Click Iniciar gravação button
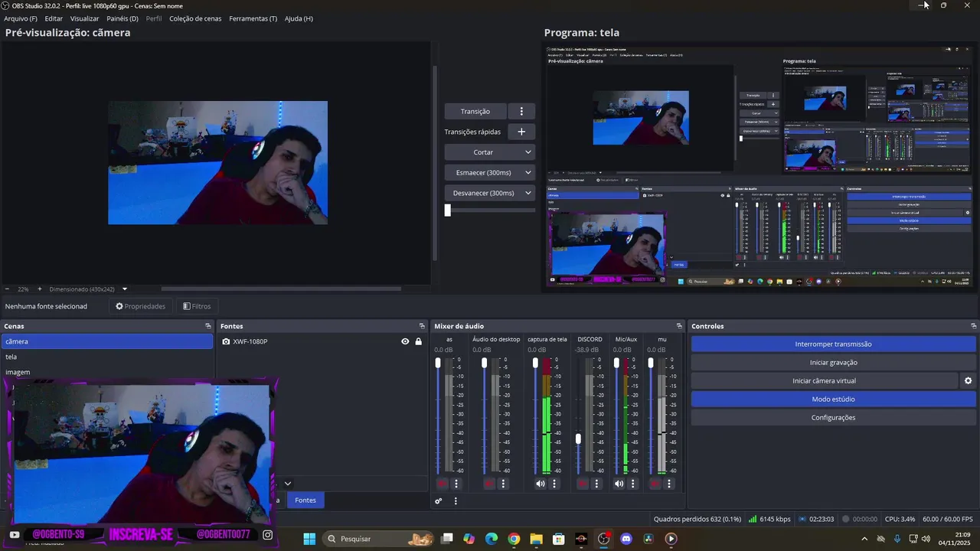 coord(833,362)
